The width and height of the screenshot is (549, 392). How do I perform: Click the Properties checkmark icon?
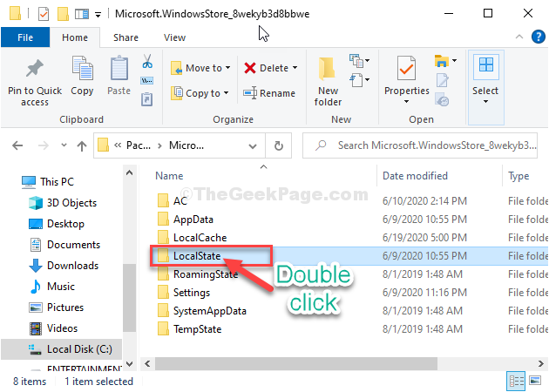(406, 68)
